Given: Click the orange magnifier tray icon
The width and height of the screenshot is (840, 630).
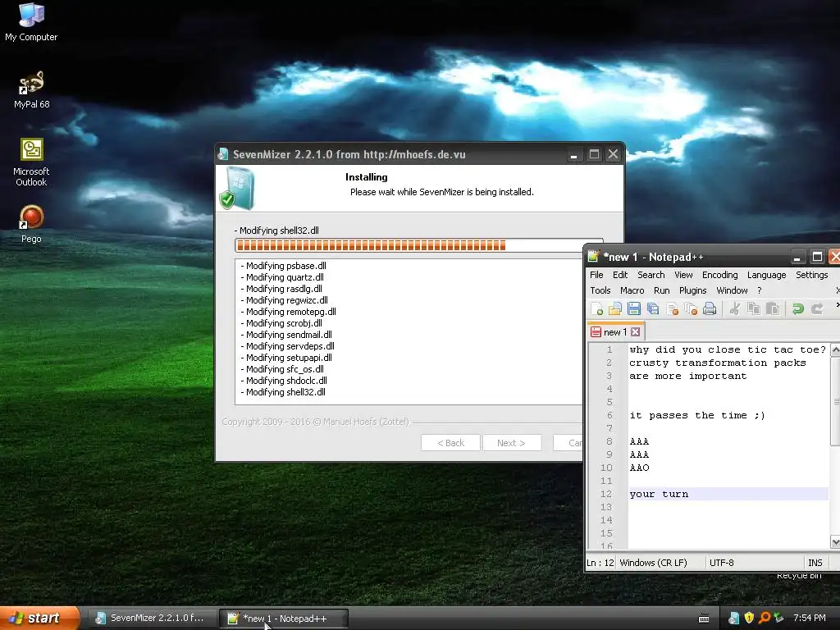Looking at the screenshot, I should coord(765,619).
